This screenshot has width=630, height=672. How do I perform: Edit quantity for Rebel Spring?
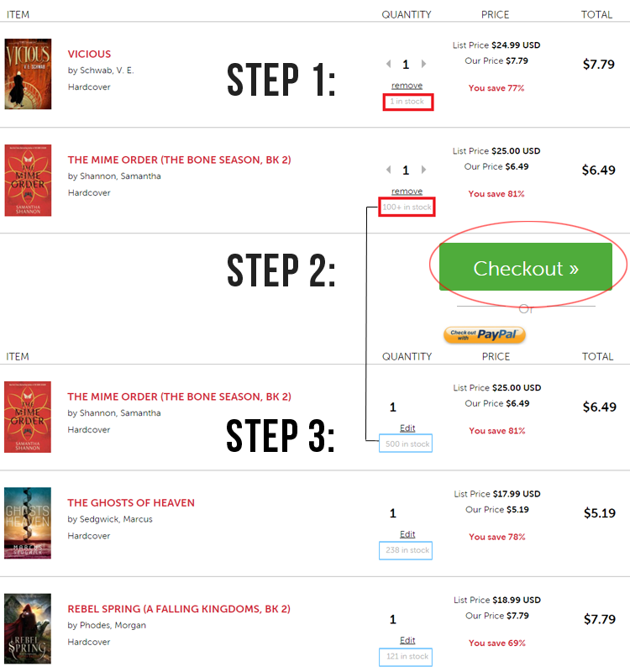coord(407,640)
